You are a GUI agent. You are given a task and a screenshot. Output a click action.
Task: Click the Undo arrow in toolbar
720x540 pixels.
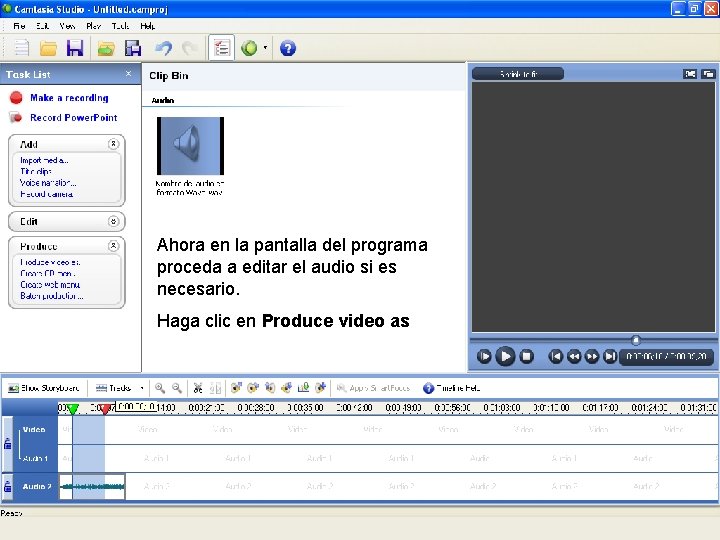coord(163,48)
